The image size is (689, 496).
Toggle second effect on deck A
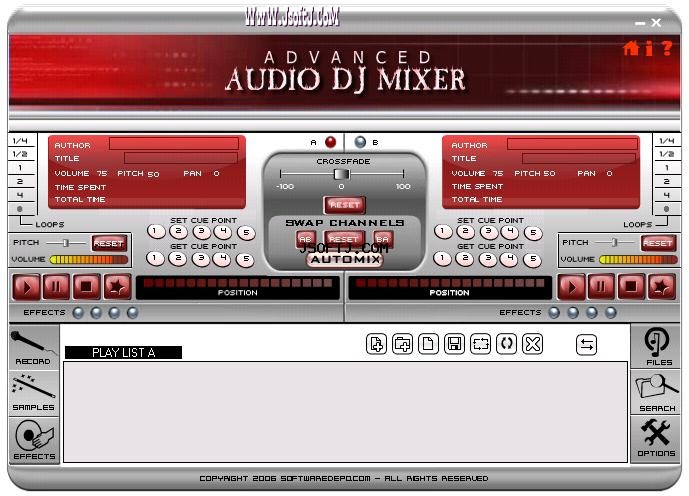96,312
